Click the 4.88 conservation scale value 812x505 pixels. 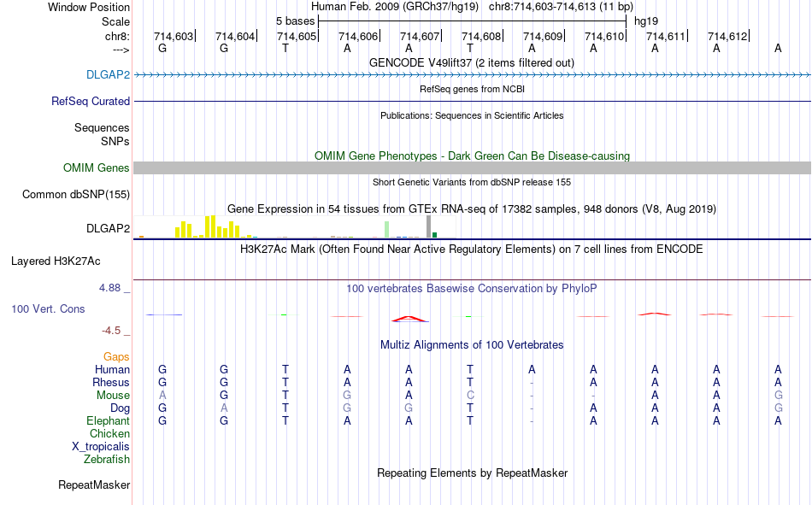tap(109, 288)
